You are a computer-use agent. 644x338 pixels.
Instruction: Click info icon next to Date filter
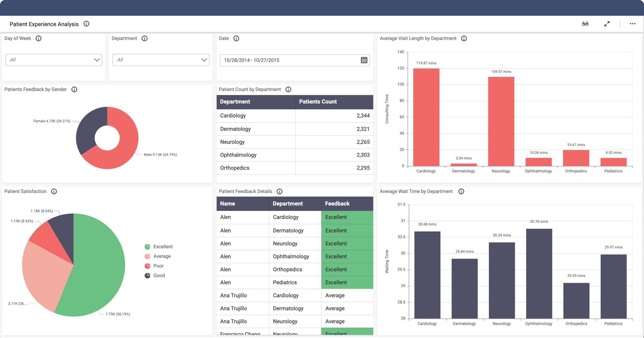pos(236,38)
